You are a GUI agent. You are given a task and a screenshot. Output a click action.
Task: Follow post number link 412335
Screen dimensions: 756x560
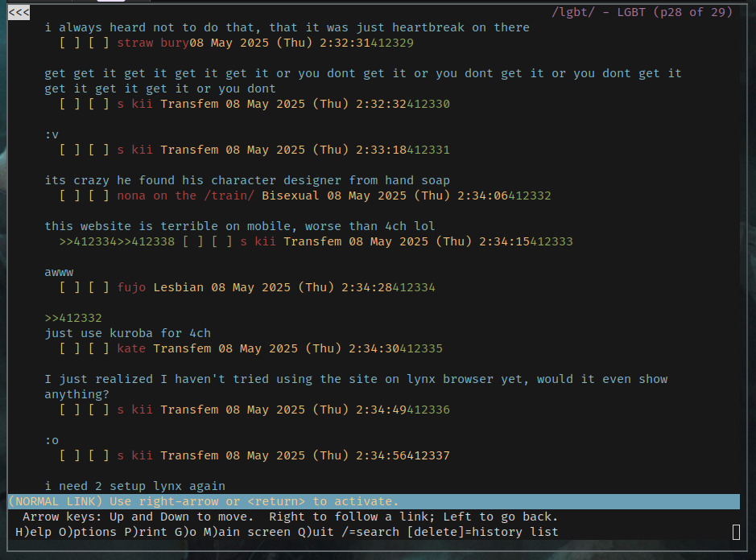[421, 348]
